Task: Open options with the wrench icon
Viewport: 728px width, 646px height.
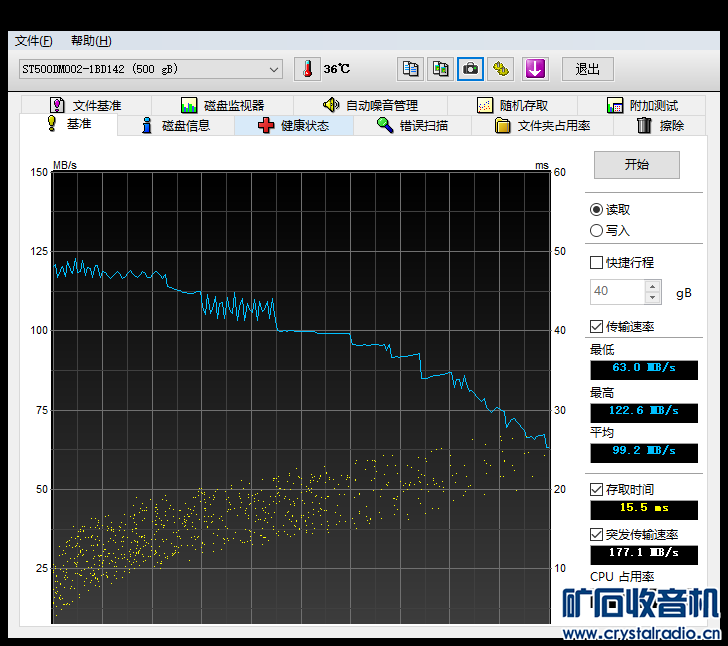Action: click(x=501, y=69)
